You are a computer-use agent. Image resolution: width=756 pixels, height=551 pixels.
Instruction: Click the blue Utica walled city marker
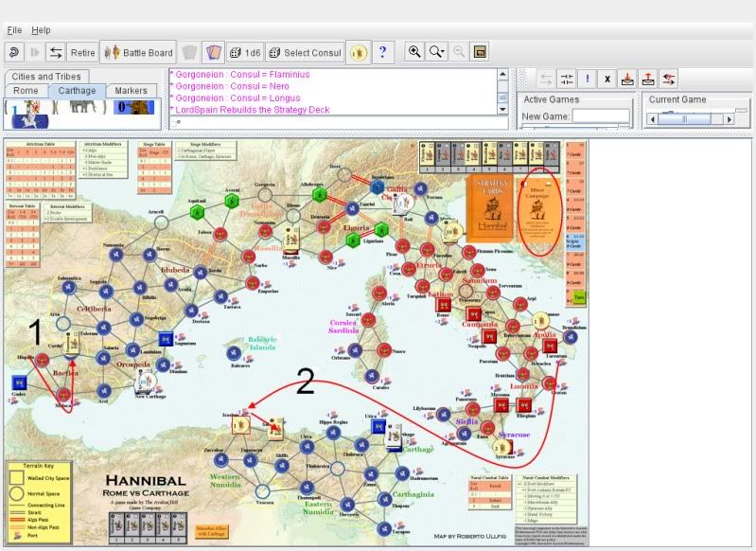click(378, 427)
